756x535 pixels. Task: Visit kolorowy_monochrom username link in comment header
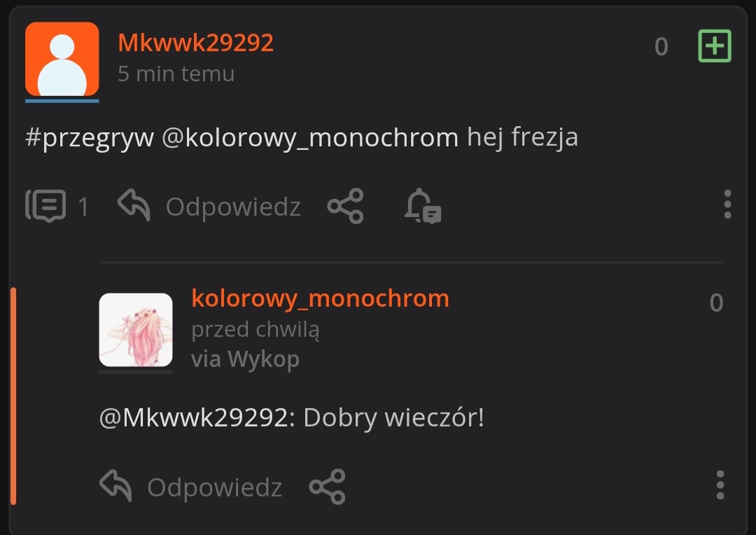click(320, 298)
